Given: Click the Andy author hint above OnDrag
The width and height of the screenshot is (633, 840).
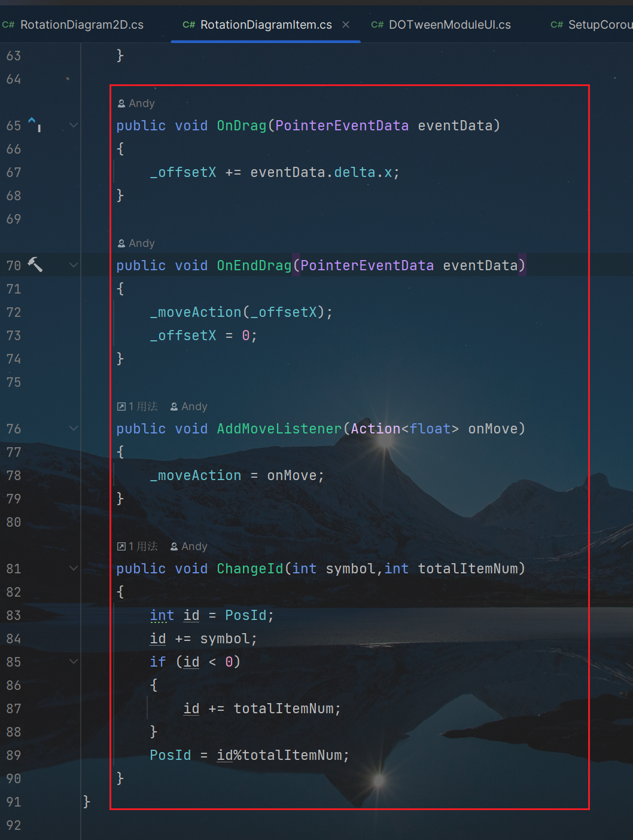Looking at the screenshot, I should point(136,103).
